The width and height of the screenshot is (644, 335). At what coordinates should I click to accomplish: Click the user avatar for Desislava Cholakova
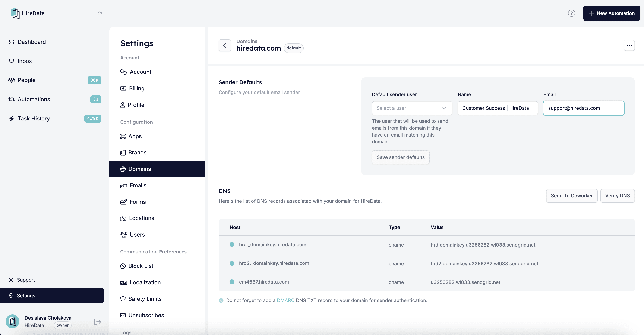13,322
